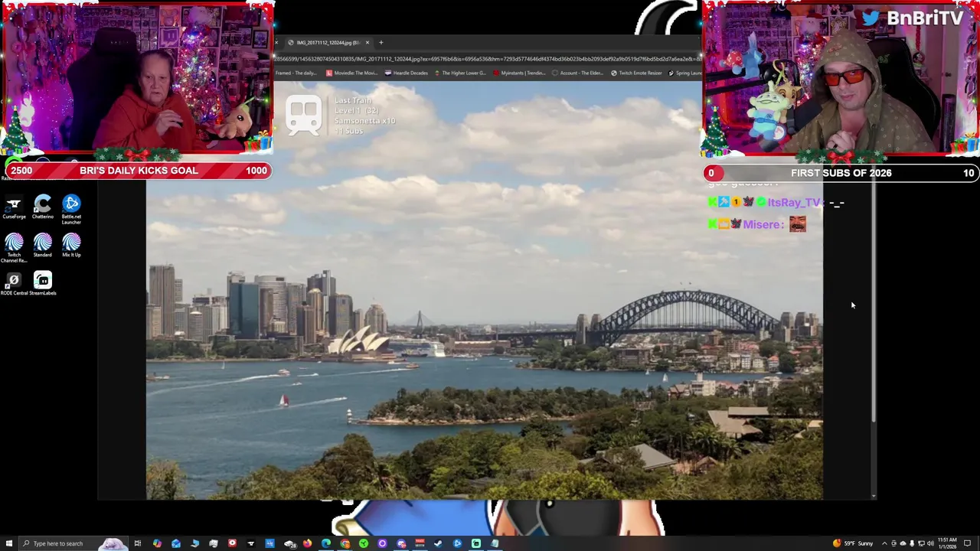Open the Moviedle bookmark
This screenshot has height=551, width=980.
pyautogui.click(x=351, y=73)
